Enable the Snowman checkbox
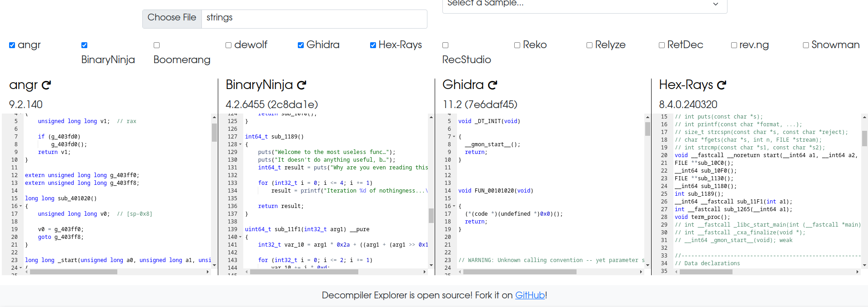The width and height of the screenshot is (868, 307). pyautogui.click(x=806, y=45)
